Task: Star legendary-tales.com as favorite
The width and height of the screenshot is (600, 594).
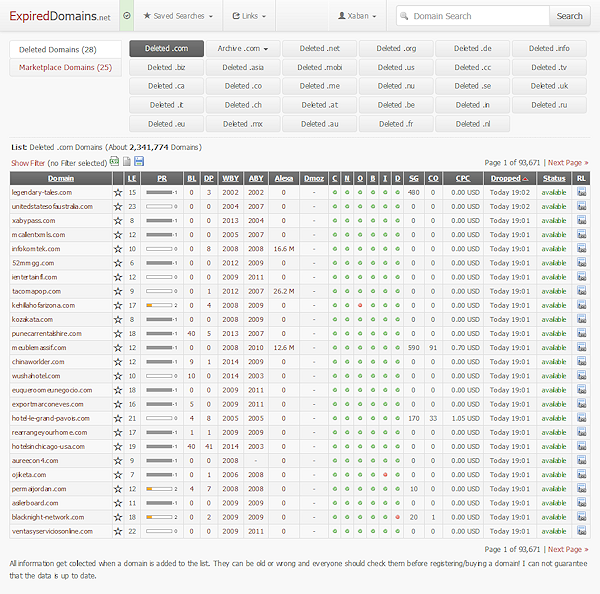Action: click(x=118, y=193)
